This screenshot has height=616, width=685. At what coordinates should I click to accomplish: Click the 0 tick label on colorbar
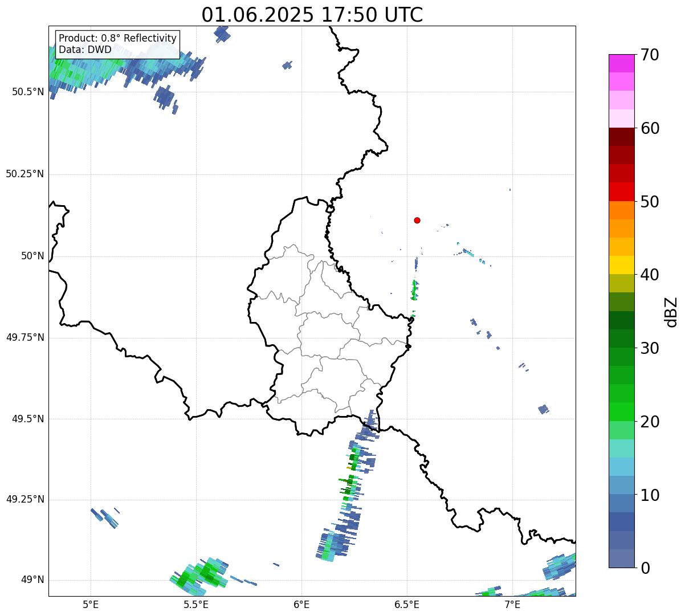coord(645,568)
